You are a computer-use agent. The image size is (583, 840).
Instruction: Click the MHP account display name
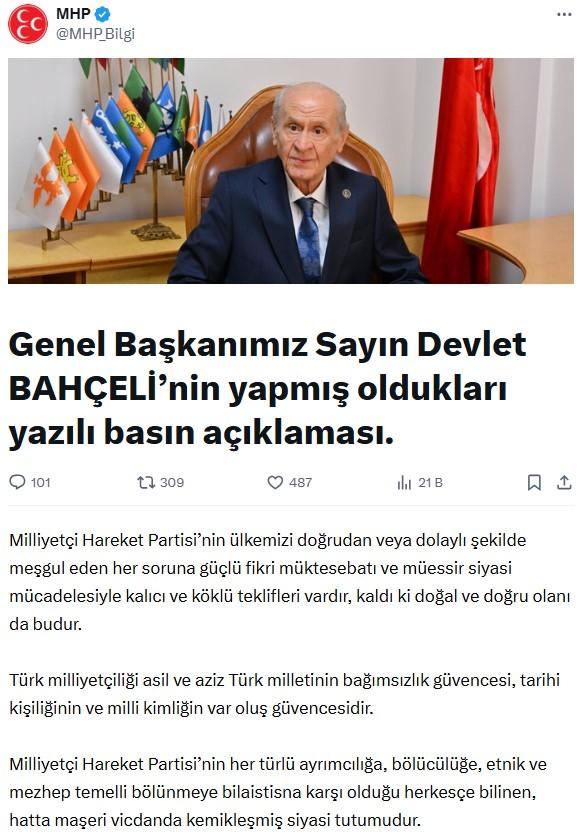coord(73,14)
